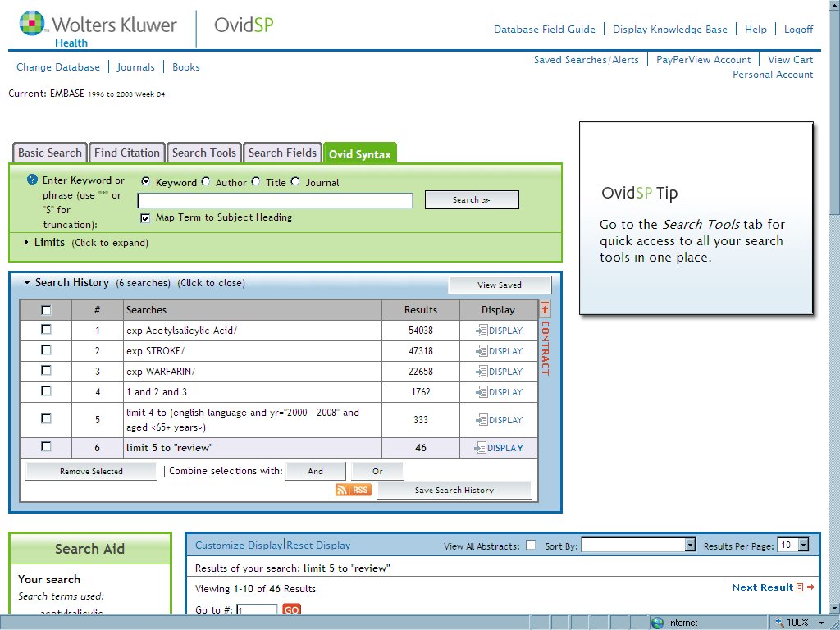Screen dimensions: 840x630
Task: Click the Internet zone globe in status bar
Action: (x=657, y=623)
